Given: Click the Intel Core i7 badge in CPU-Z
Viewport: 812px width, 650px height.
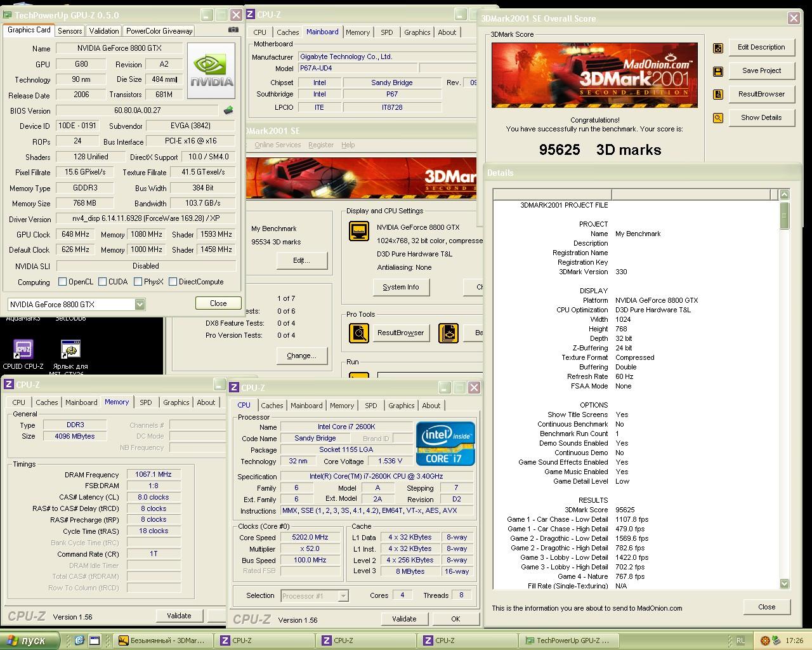Looking at the screenshot, I should 445,444.
